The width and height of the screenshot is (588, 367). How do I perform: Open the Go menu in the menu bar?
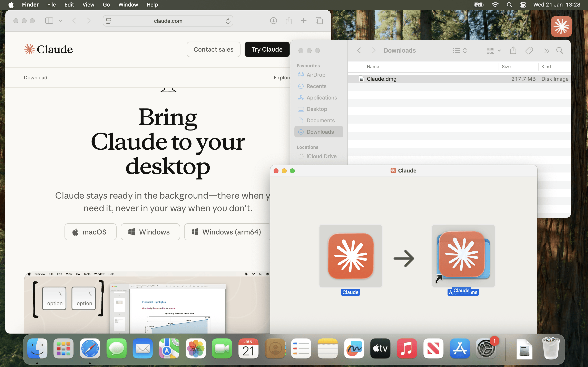[x=106, y=5]
